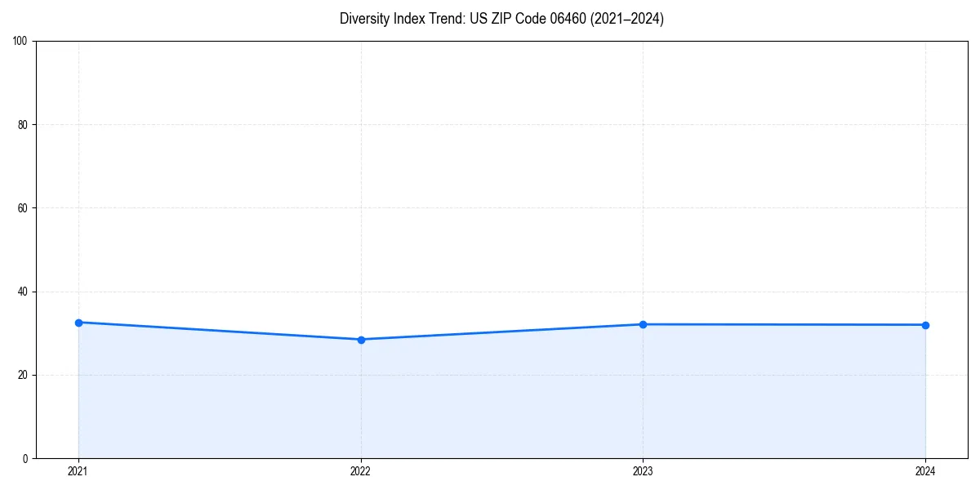Click the 2021 x-axis label

[x=78, y=471]
